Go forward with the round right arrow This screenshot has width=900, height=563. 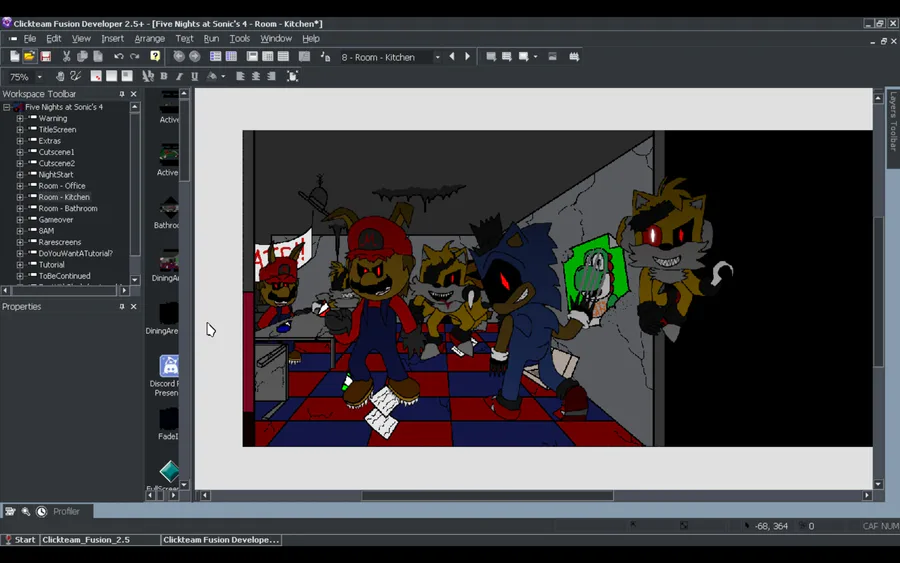[x=195, y=56]
